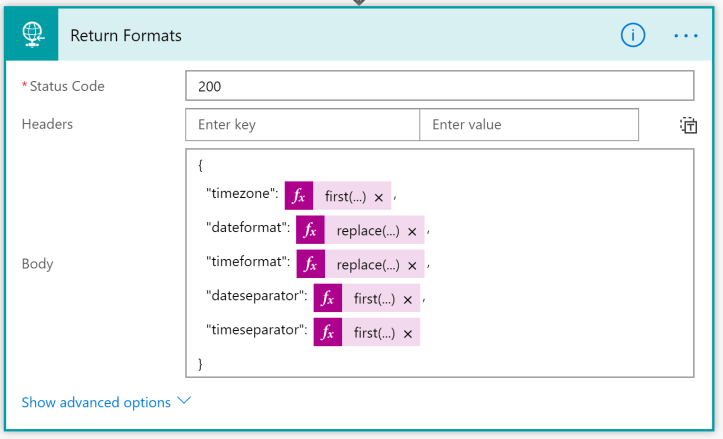
Task: Expand Show advanced options
Action: click(105, 402)
